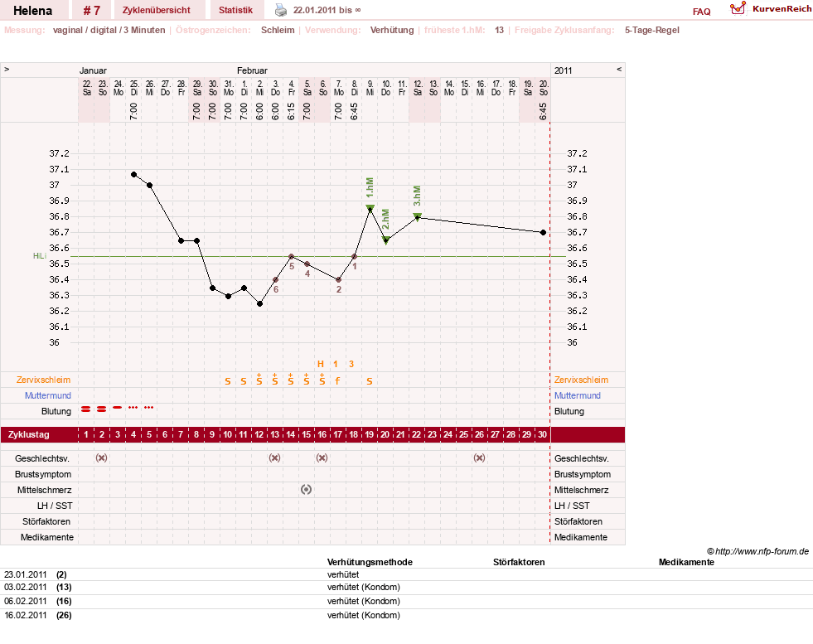Click the orange H mucus peak marker

coord(321,364)
